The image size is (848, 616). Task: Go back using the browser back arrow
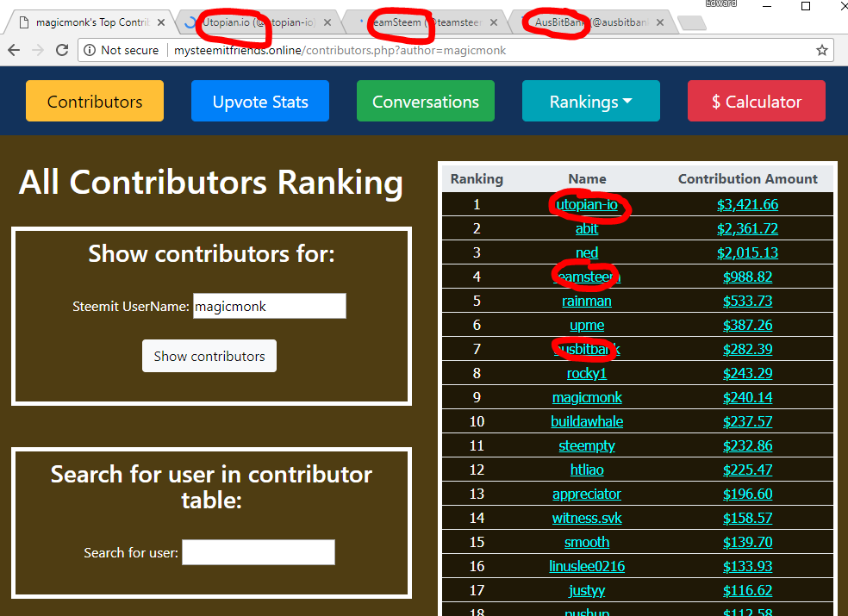(x=14, y=50)
